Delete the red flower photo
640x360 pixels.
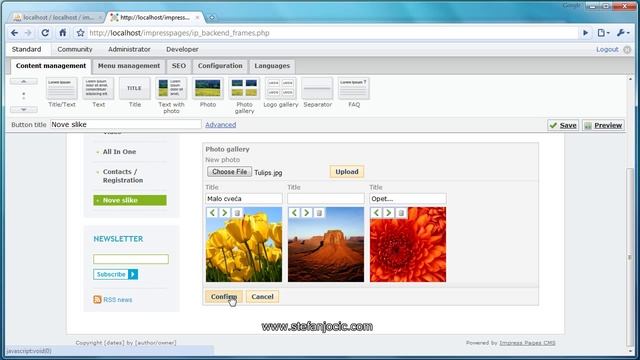(x=401, y=213)
